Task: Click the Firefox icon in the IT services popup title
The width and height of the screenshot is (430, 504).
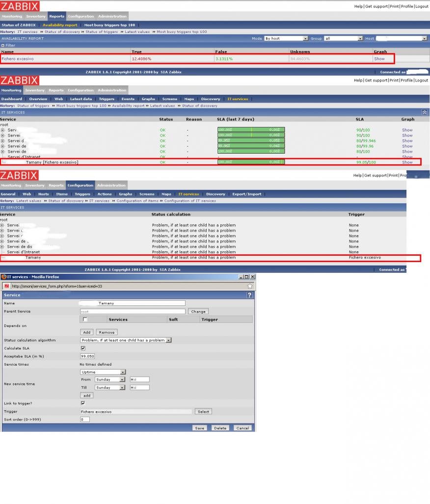Action: pos(4,277)
